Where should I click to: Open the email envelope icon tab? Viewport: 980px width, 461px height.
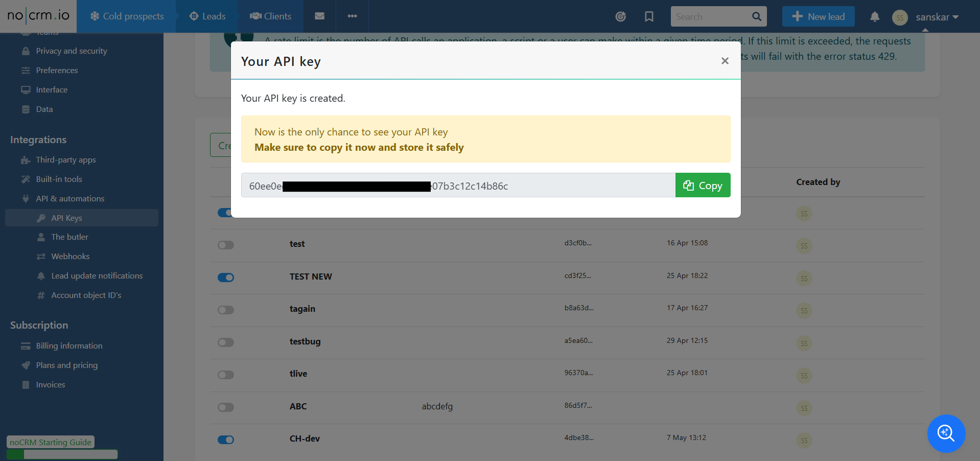click(x=319, y=16)
